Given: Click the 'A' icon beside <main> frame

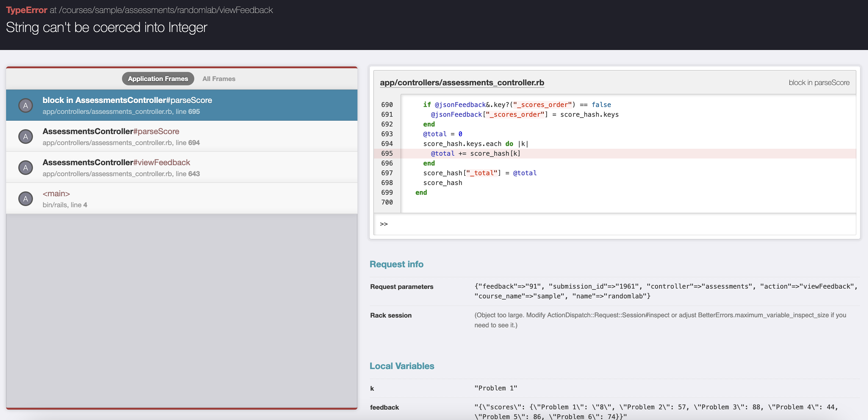Looking at the screenshot, I should [26, 199].
